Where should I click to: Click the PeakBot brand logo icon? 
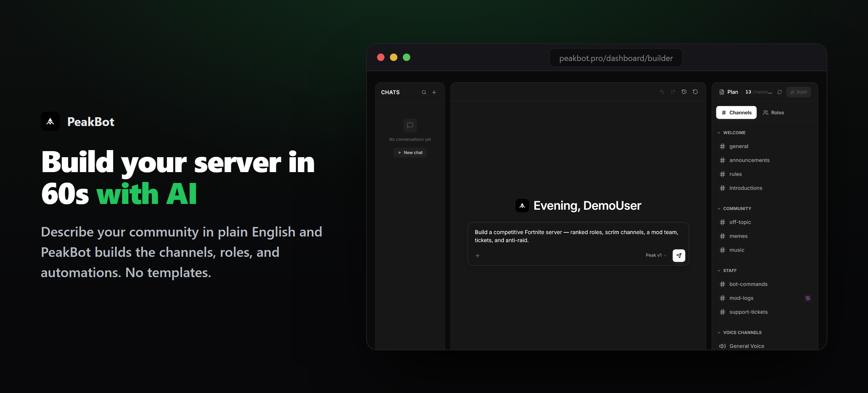50,121
